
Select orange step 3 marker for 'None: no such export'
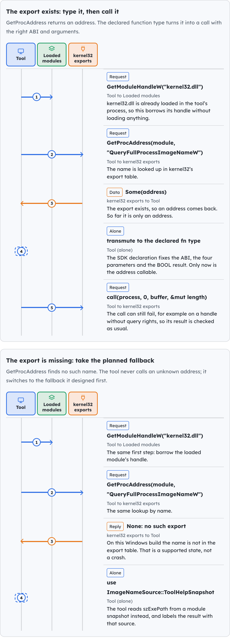pyautogui.click(x=52, y=542)
